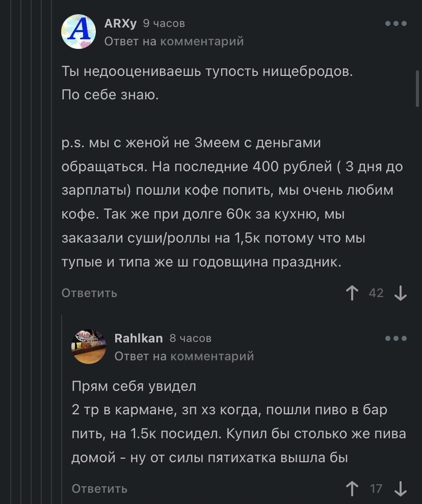Click the rating count 42
The height and width of the screenshot is (504, 422).
coord(376,294)
